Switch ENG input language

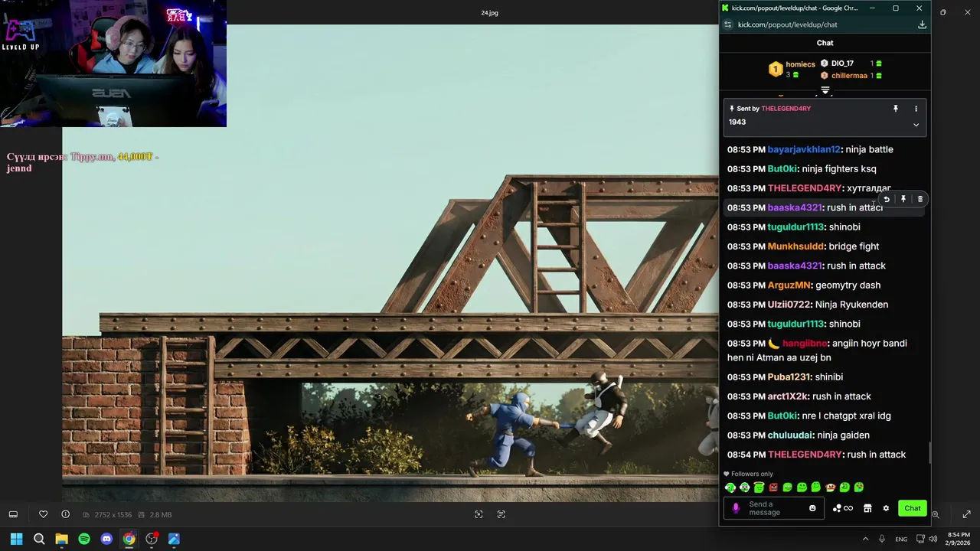click(x=901, y=539)
